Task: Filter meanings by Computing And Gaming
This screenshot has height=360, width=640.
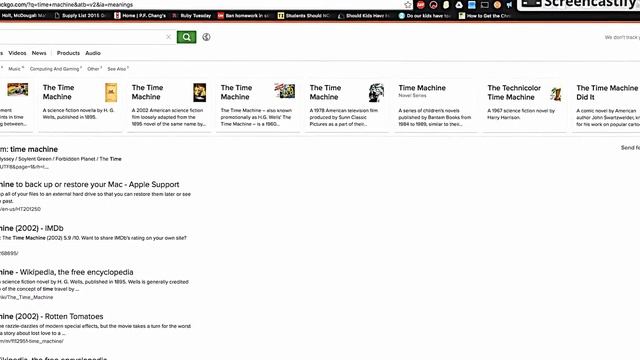Action: pyautogui.click(x=56, y=69)
